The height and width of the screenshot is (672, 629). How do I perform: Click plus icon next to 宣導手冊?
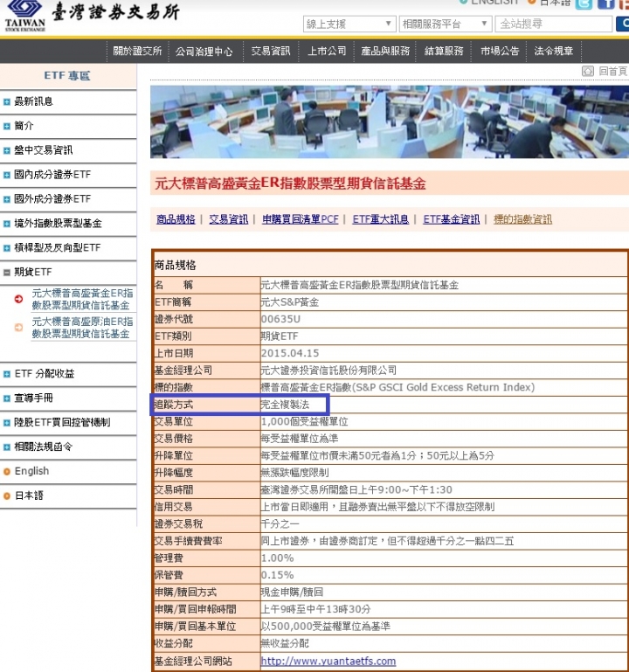[6, 398]
